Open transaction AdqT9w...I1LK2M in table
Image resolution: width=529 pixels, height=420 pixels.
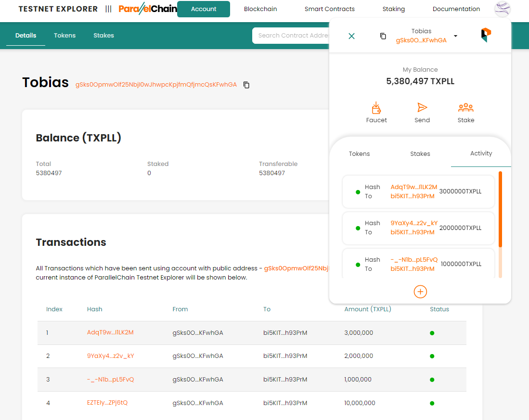[x=110, y=332]
